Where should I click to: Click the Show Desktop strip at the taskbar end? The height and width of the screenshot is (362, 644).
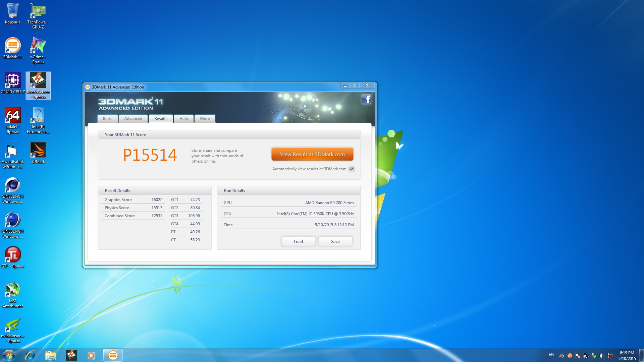641,355
